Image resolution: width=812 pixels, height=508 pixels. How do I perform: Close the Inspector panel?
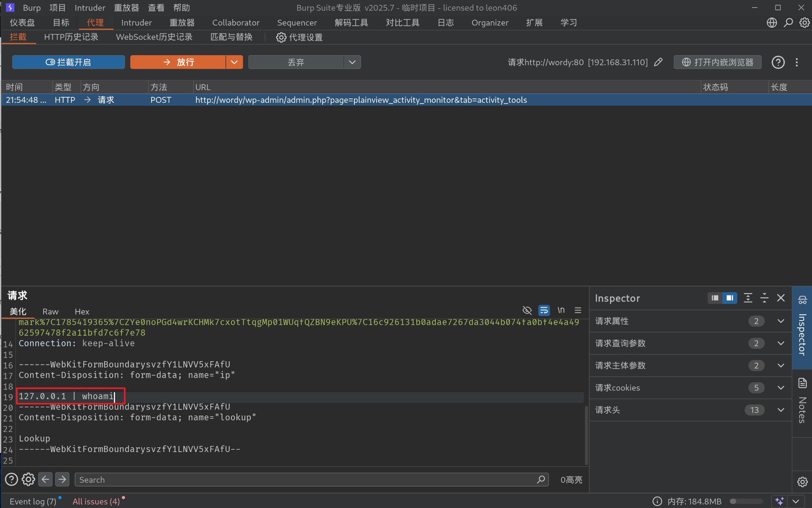click(x=781, y=298)
